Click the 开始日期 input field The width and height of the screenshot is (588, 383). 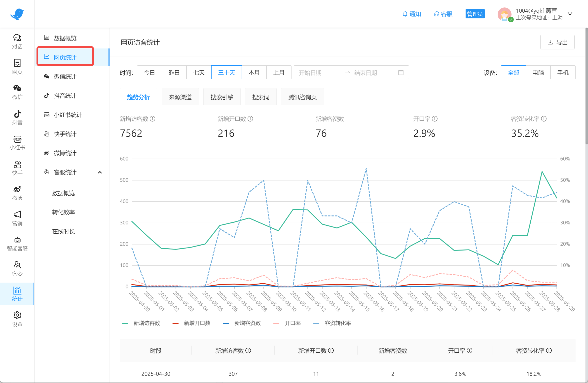coord(313,73)
